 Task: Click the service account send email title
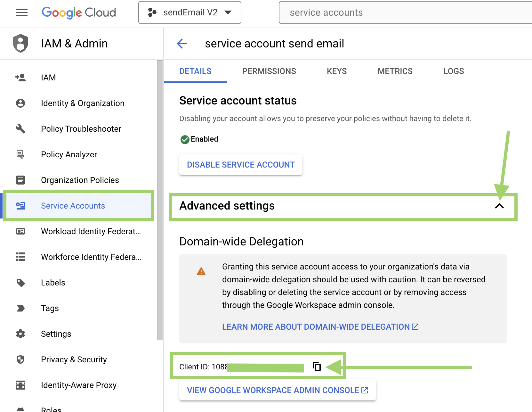[274, 44]
